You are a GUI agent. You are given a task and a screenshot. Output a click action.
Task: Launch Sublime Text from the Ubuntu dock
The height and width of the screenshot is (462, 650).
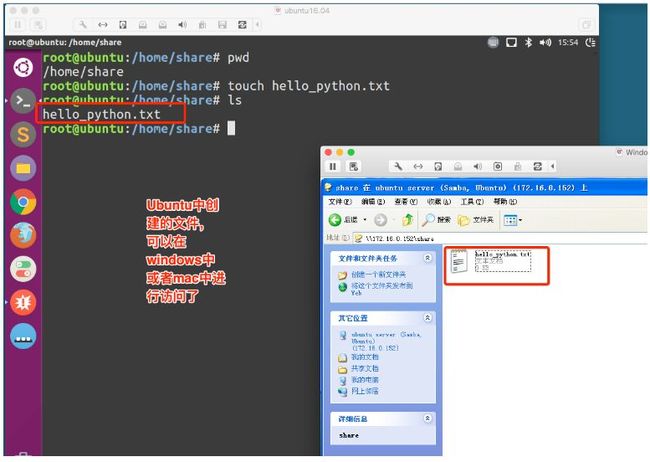(23, 134)
